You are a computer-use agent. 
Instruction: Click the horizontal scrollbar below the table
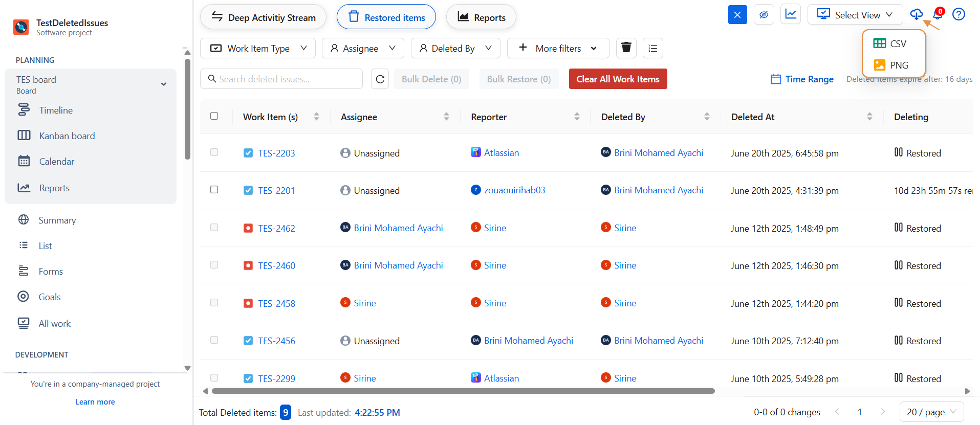(x=463, y=391)
